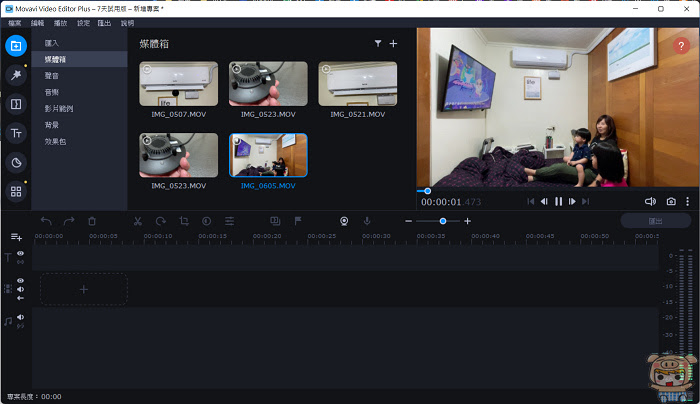
Task: Click the microphone record voiceover icon
Action: (367, 221)
